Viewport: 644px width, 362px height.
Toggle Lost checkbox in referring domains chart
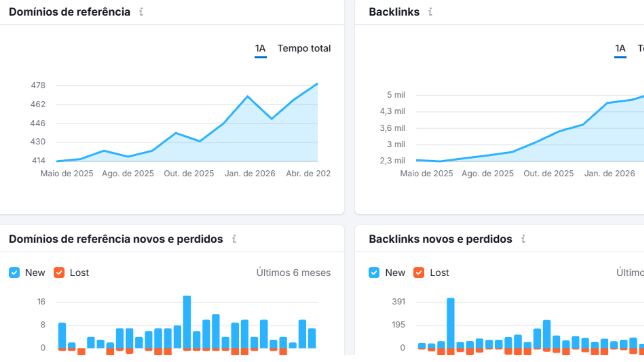(59, 273)
